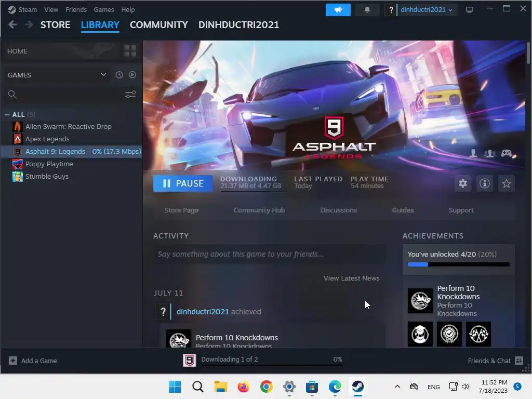This screenshot has height=399, width=532.
Task: Click the dinhductri2021 activity username link
Action: [203, 312]
